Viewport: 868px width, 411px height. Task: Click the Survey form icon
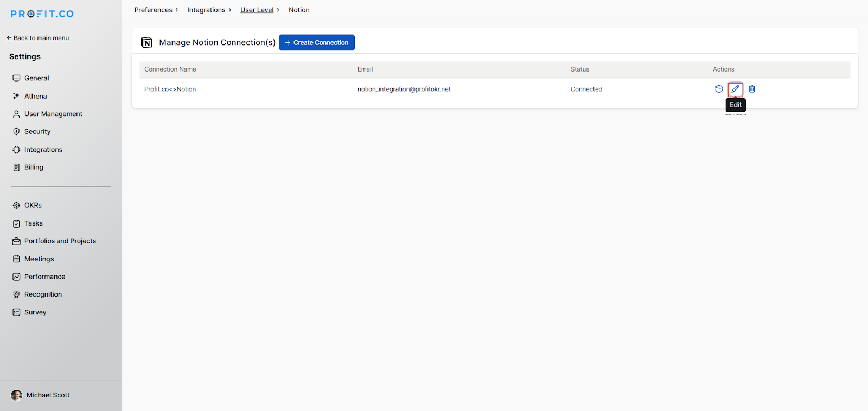click(16, 312)
